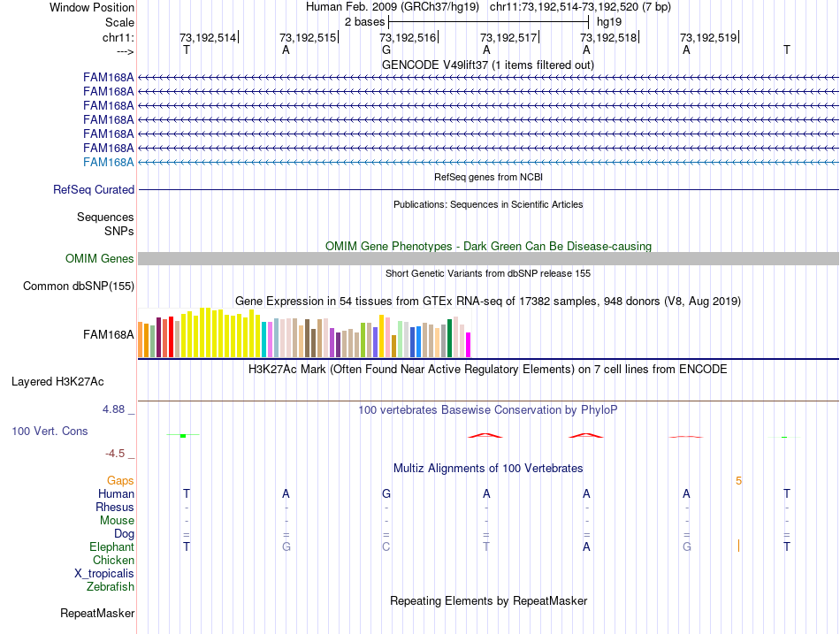The width and height of the screenshot is (840, 634).
Task: Click the gray OMIM Genes item bar
Action: (x=488, y=259)
